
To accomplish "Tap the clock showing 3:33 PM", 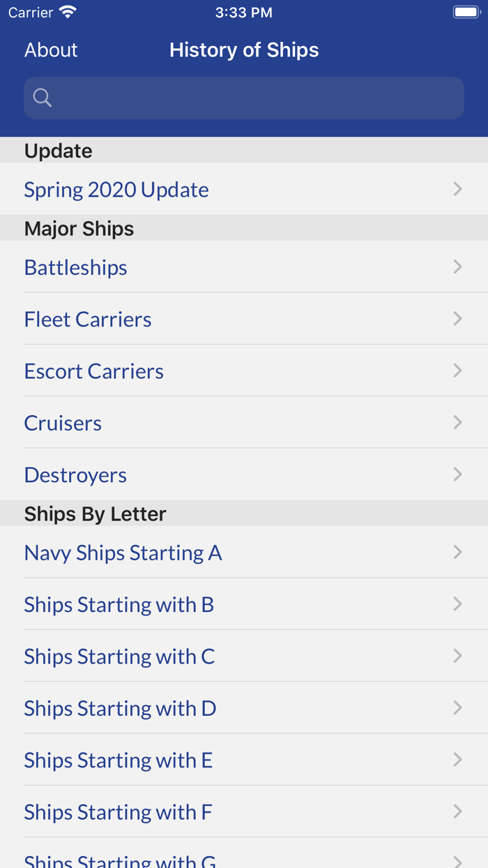I will click(x=243, y=11).
